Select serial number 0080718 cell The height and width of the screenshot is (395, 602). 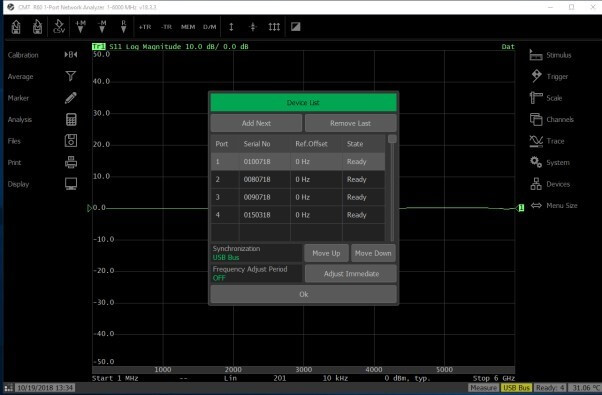pyautogui.click(x=265, y=179)
